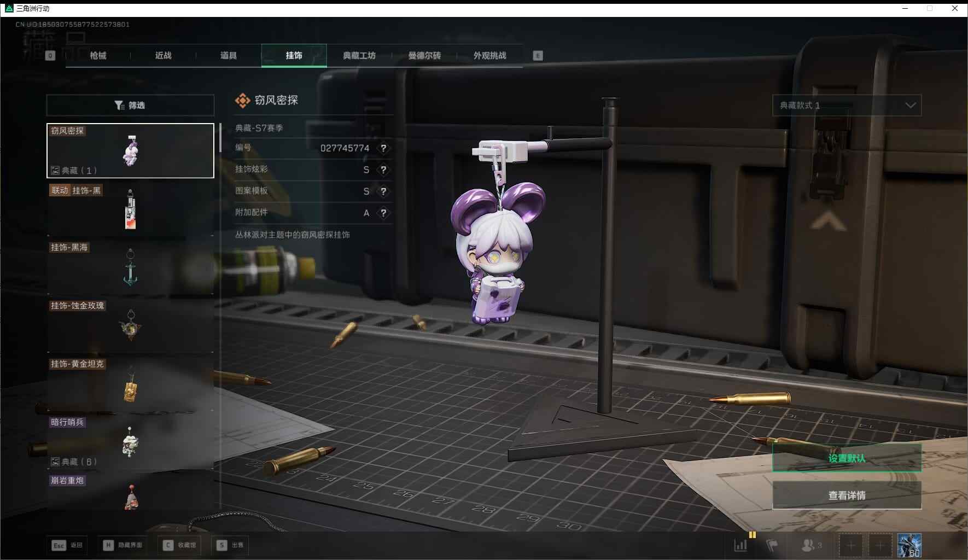
Task: Click the 设置默认 button
Action: click(847, 458)
